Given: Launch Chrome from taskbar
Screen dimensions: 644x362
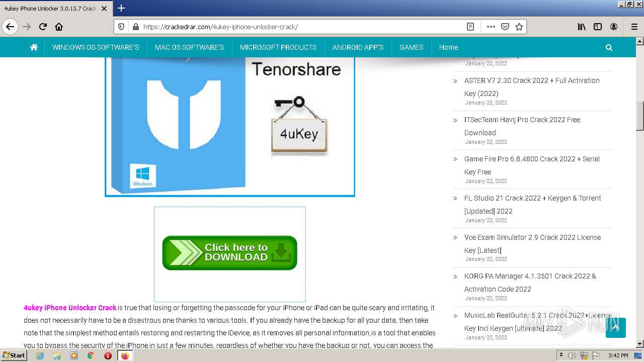Looking at the screenshot, I should 91,355.
